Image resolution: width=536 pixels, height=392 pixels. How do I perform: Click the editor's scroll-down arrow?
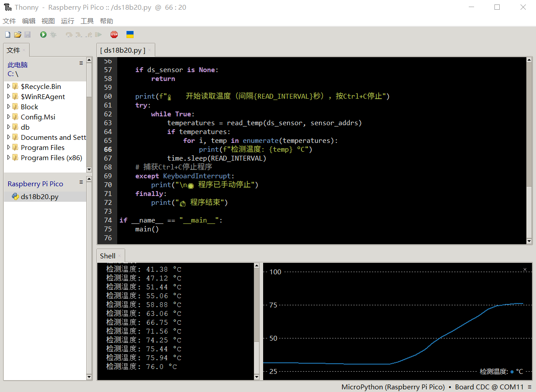pos(529,241)
